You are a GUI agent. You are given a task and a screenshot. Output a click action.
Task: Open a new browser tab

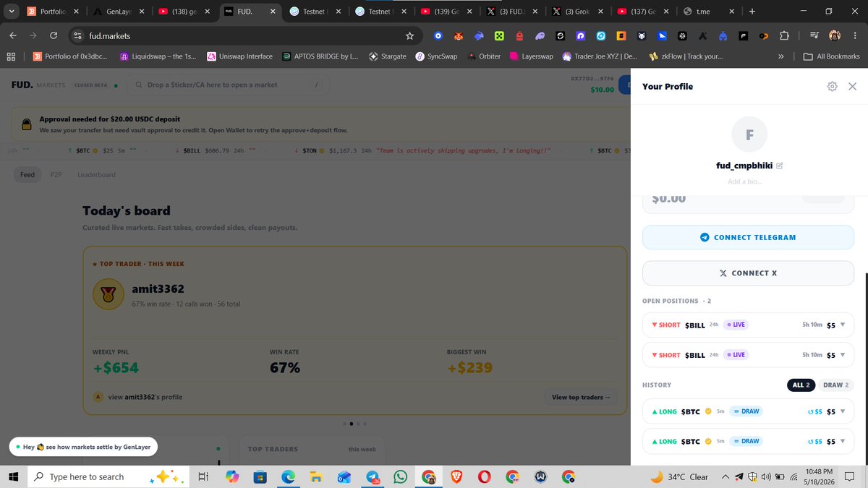pyautogui.click(x=752, y=12)
